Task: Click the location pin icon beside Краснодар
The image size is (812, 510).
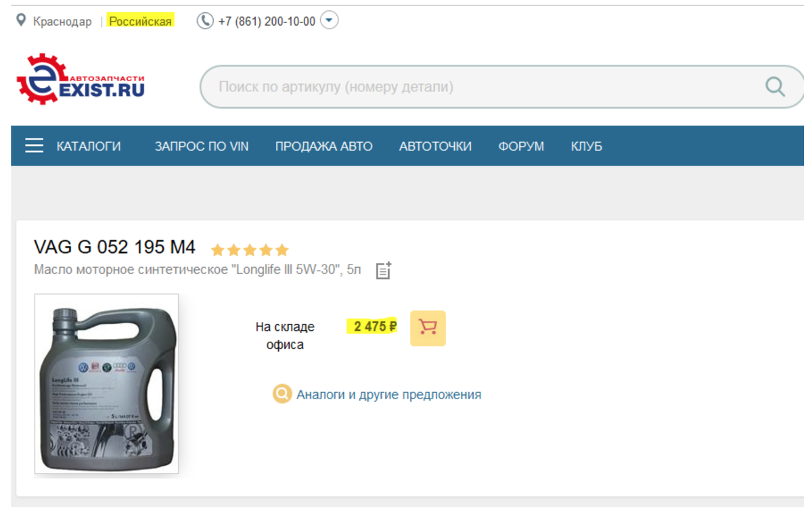Action: (22, 21)
